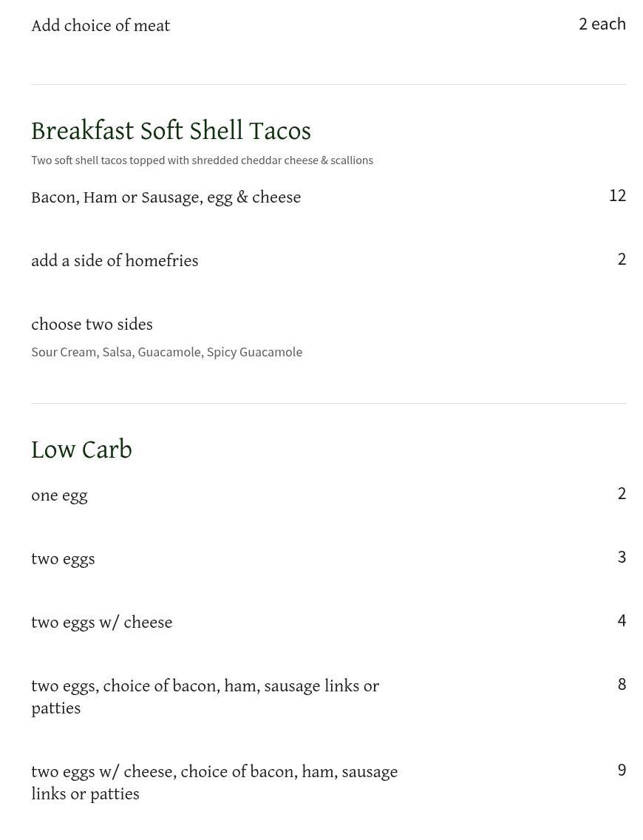Select the plain 'two eggs' menu item
Viewport: 643px width, 840px height.
[x=63, y=559]
